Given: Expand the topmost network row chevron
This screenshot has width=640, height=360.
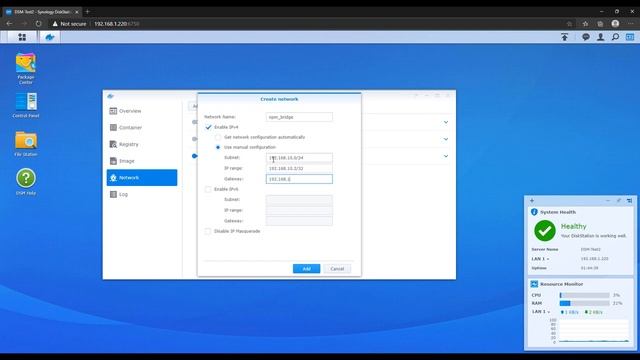Looking at the screenshot, I should coord(446,122).
